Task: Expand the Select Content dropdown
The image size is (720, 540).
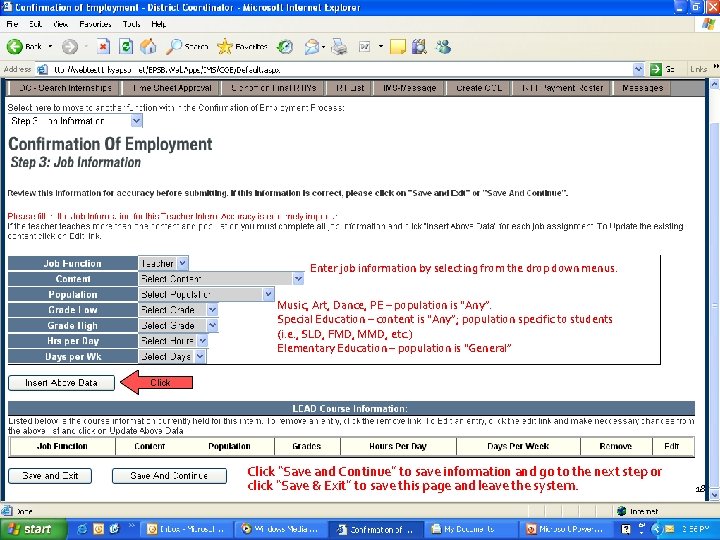Action: pyautogui.click(x=298, y=279)
